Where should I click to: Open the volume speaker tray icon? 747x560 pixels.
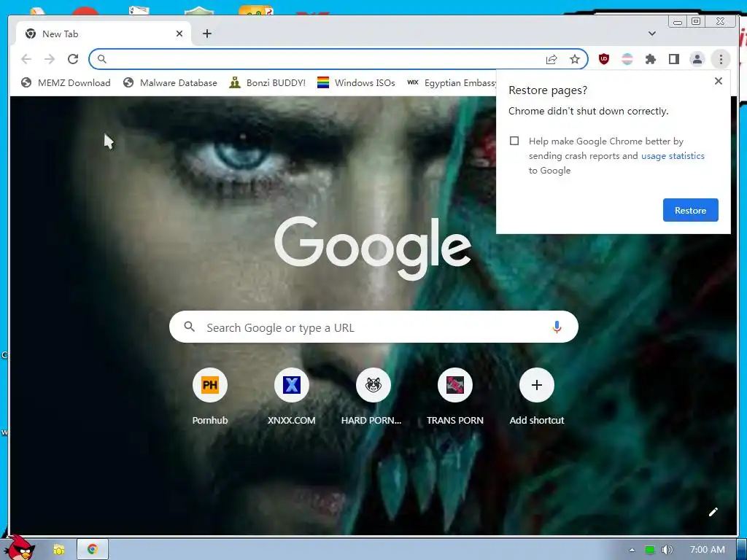[x=667, y=550]
